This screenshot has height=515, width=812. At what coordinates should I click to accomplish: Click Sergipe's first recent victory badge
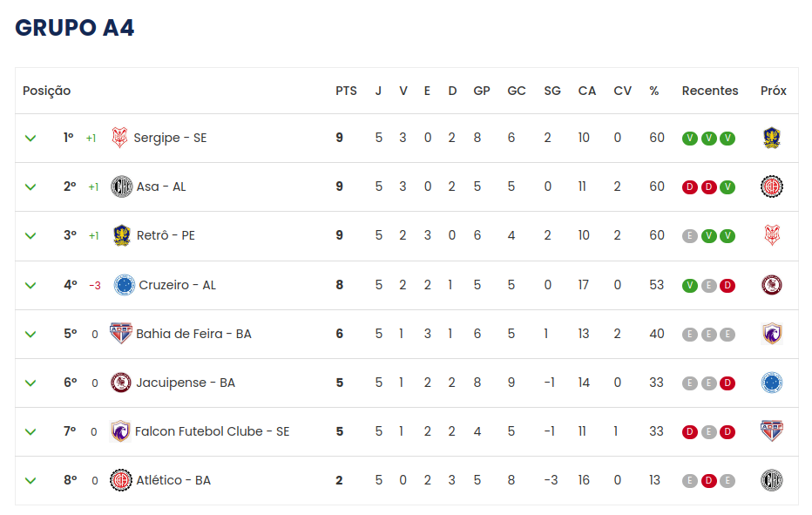tap(690, 139)
